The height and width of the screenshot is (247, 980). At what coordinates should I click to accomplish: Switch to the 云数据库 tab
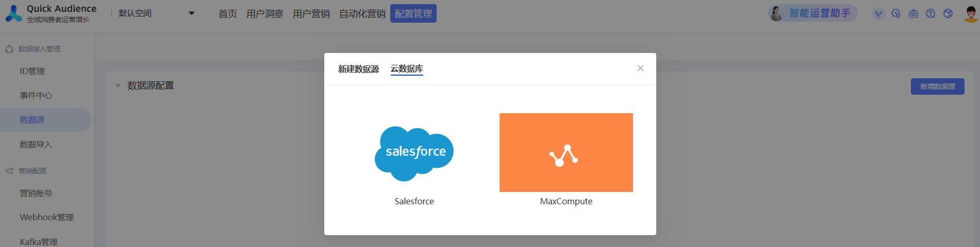coord(407,69)
